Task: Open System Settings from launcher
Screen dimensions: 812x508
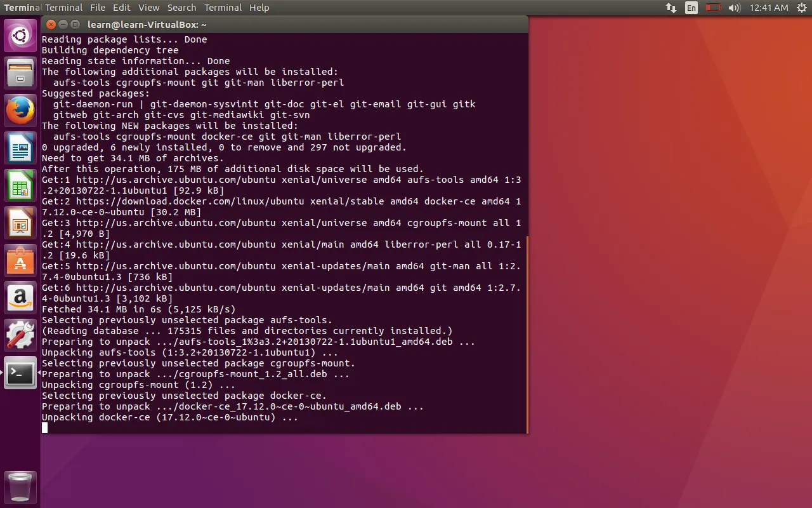Action: pyautogui.click(x=20, y=335)
